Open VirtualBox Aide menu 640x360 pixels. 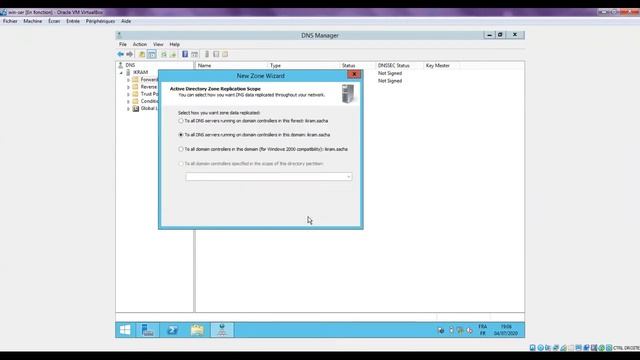click(126, 21)
